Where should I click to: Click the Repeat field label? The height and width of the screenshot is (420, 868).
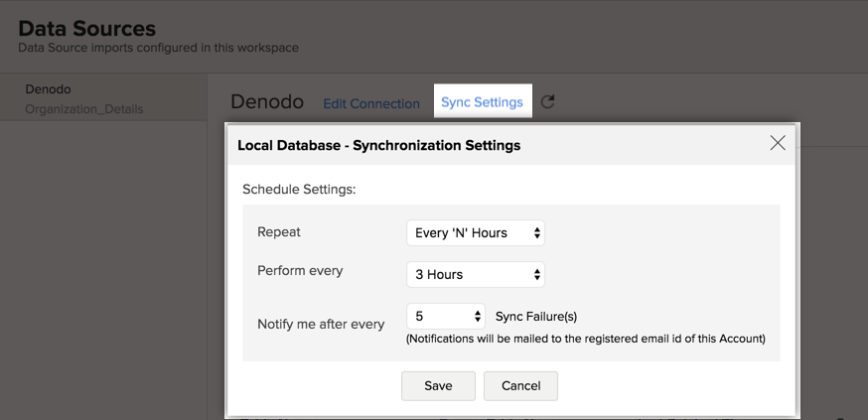(279, 232)
